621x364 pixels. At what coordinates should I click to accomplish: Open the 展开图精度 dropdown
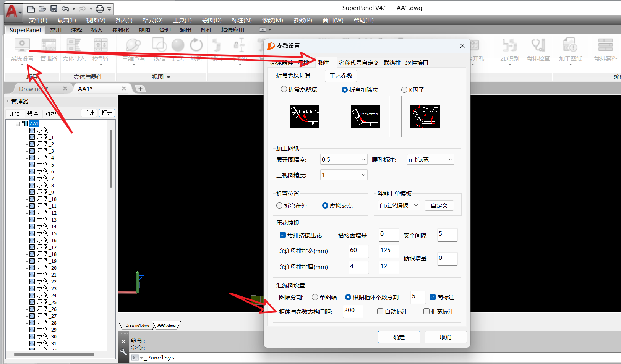344,159
